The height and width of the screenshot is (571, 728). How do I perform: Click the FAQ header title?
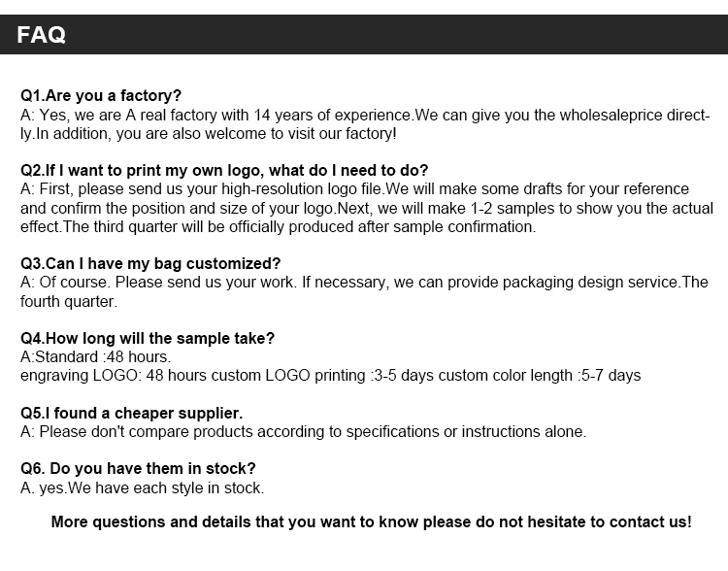pyautogui.click(x=42, y=35)
